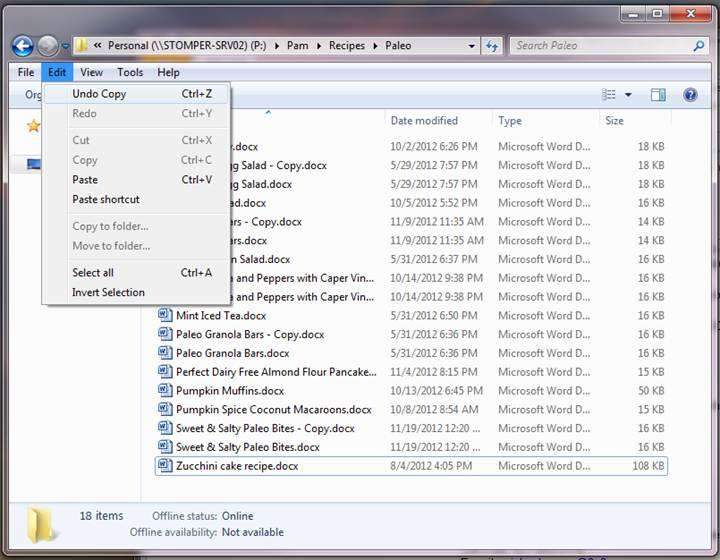Click the large folder icon in details pane
This screenshot has height=560, width=720.
coord(42,524)
